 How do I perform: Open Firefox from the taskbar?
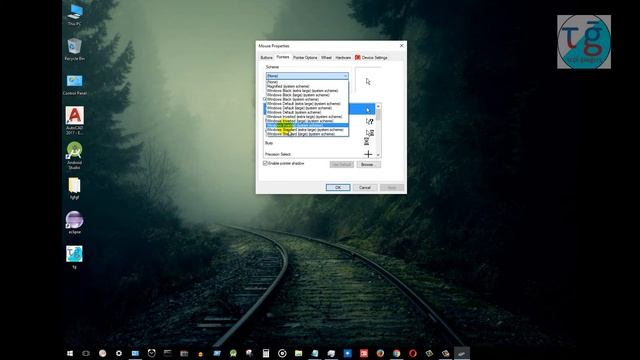tap(380, 353)
